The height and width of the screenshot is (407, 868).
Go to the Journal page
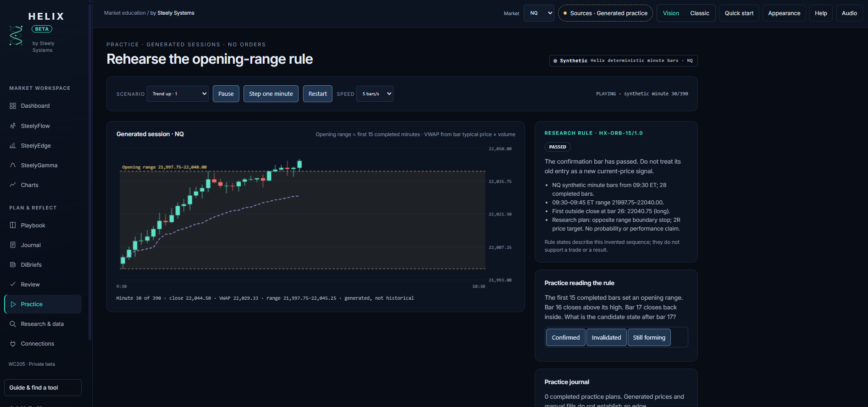pos(43,245)
